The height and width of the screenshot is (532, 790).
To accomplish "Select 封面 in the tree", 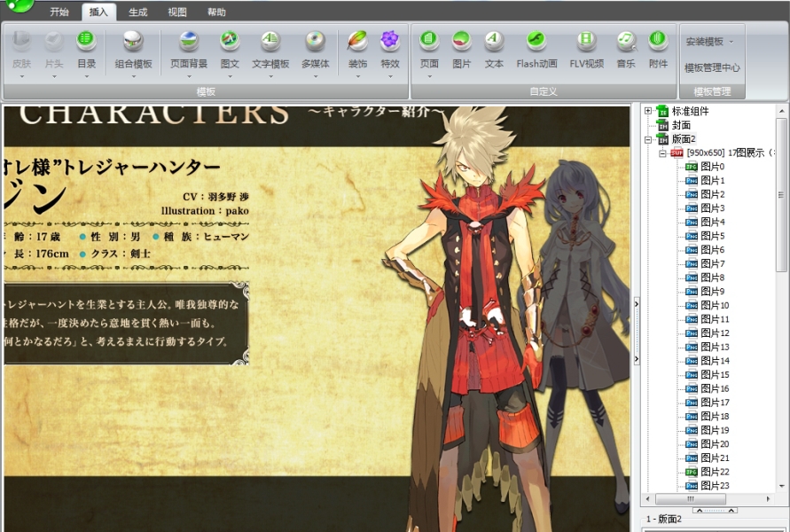I will tap(681, 125).
